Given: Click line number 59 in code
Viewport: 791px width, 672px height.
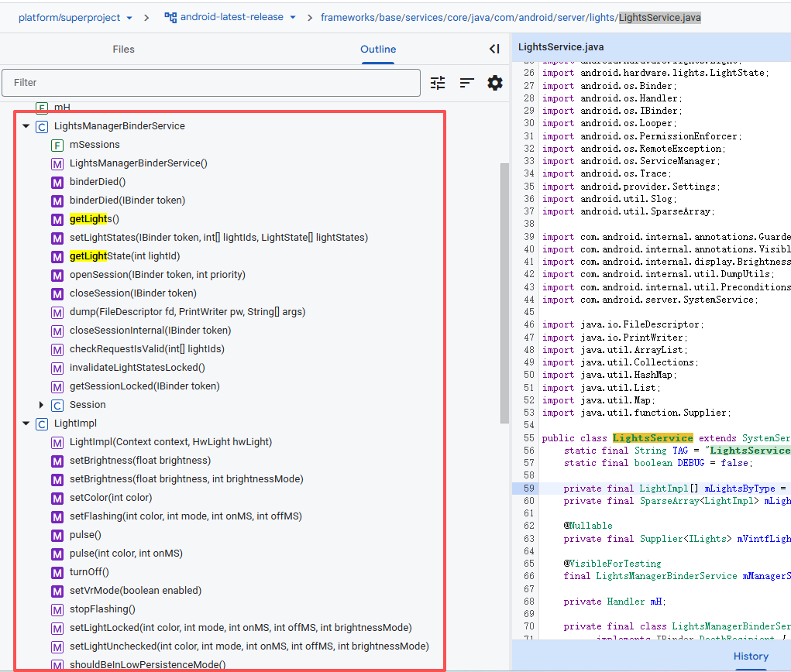Looking at the screenshot, I should pyautogui.click(x=528, y=489).
